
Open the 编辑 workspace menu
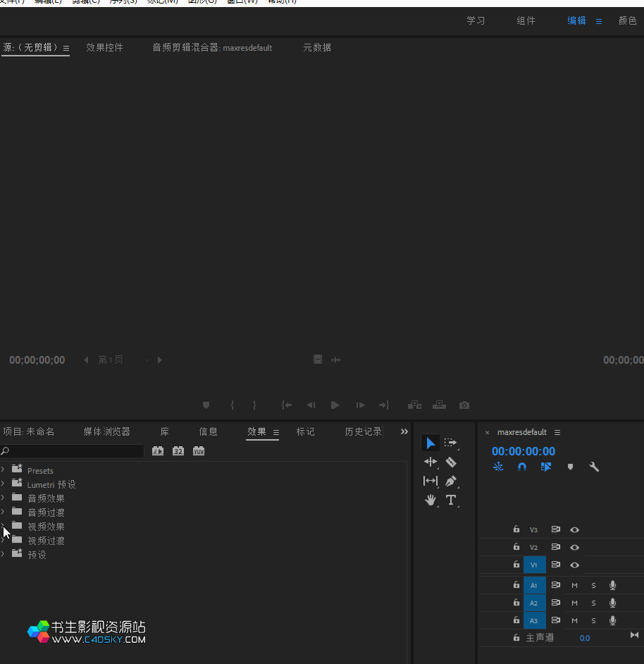click(599, 21)
